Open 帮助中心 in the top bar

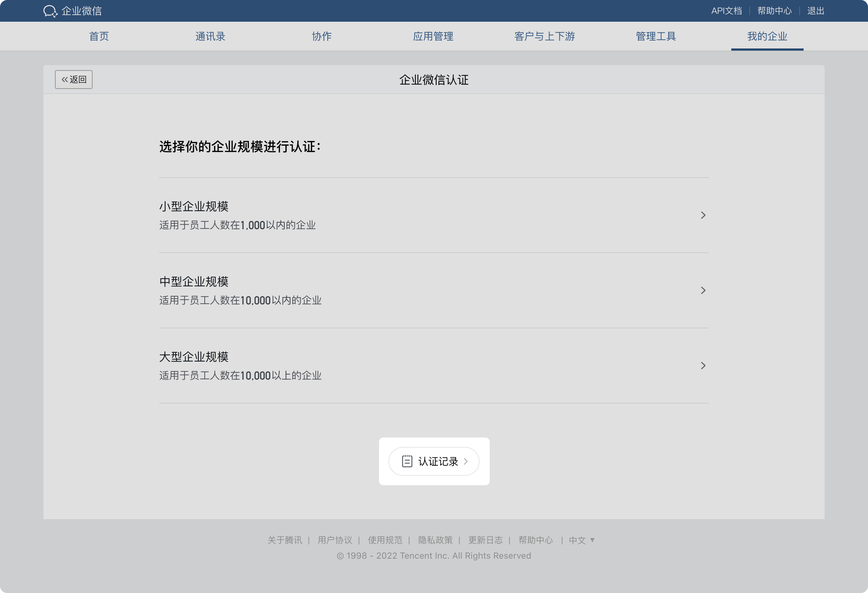pos(775,11)
